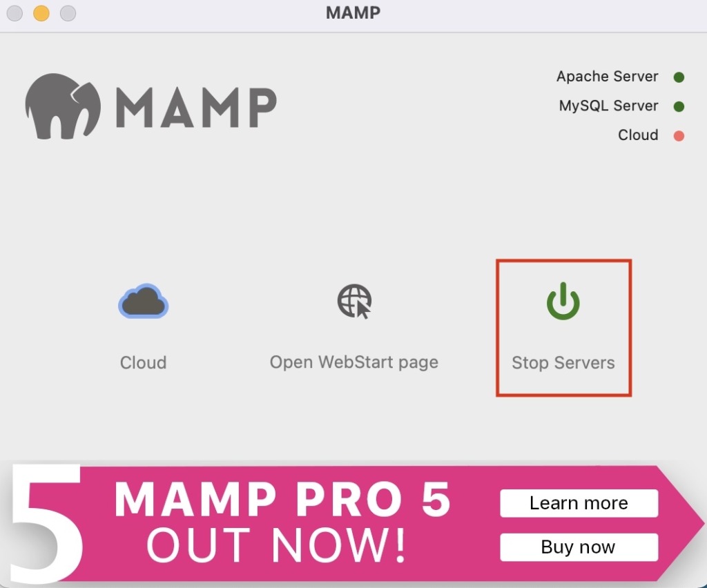
Task: Minimize window with the yellow button
Action: [41, 13]
